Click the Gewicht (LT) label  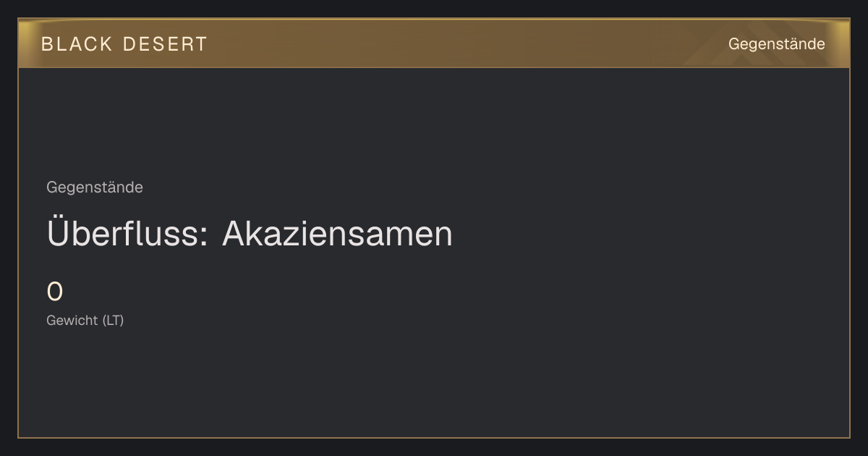[x=85, y=320]
